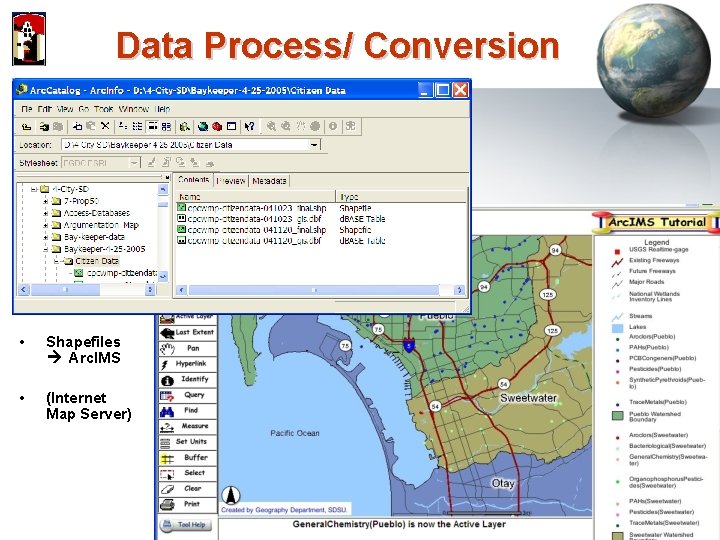Select the Measure tool in ArcIMS
The width and height of the screenshot is (720, 540).
pos(187,426)
